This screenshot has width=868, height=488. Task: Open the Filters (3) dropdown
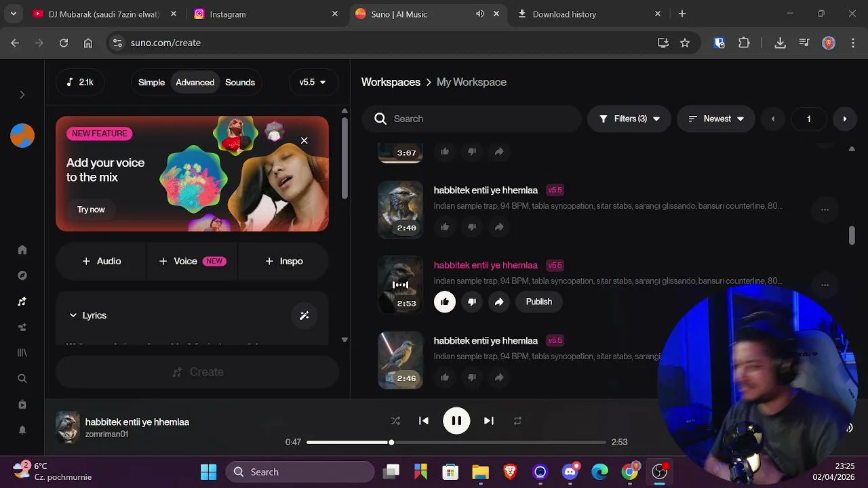629,119
